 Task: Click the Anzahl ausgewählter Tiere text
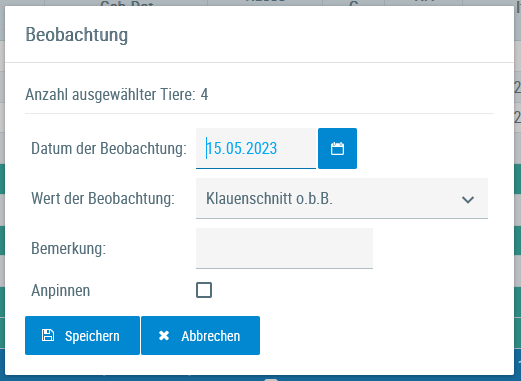[x=117, y=94]
